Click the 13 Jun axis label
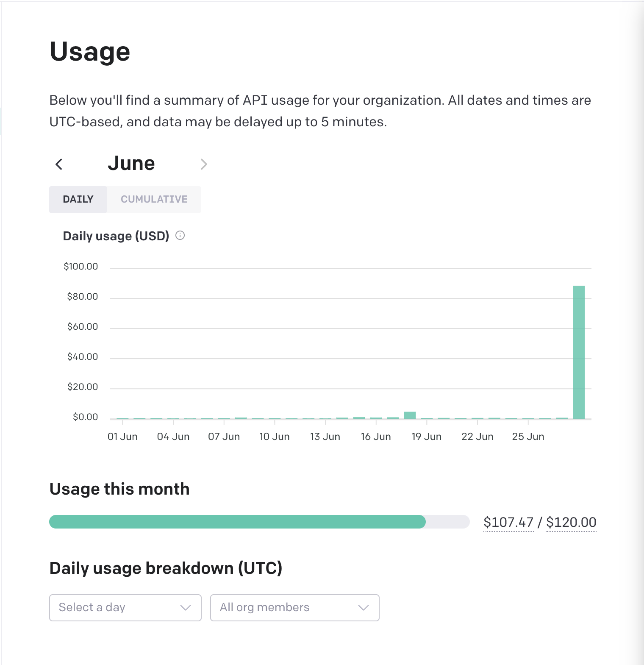644x665 pixels. 325,437
